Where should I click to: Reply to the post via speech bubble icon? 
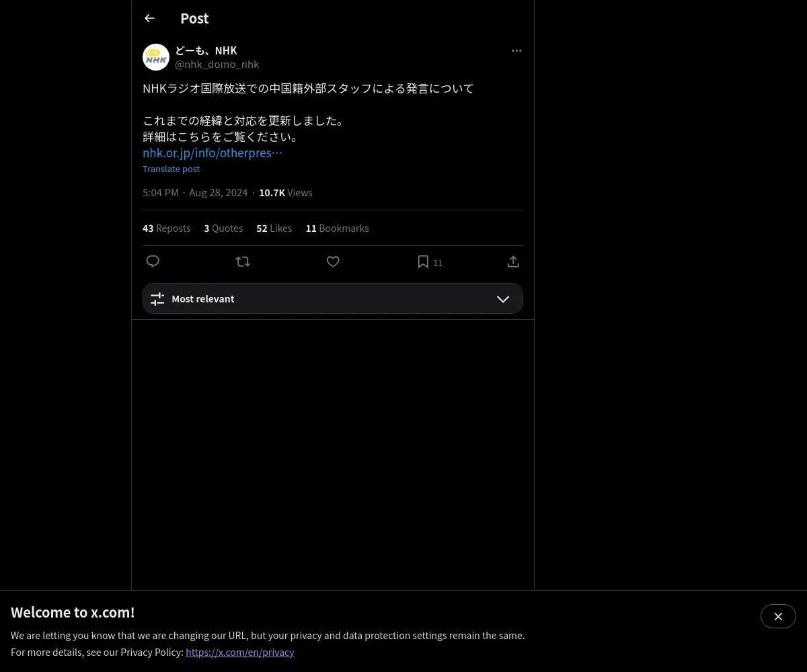tap(153, 261)
